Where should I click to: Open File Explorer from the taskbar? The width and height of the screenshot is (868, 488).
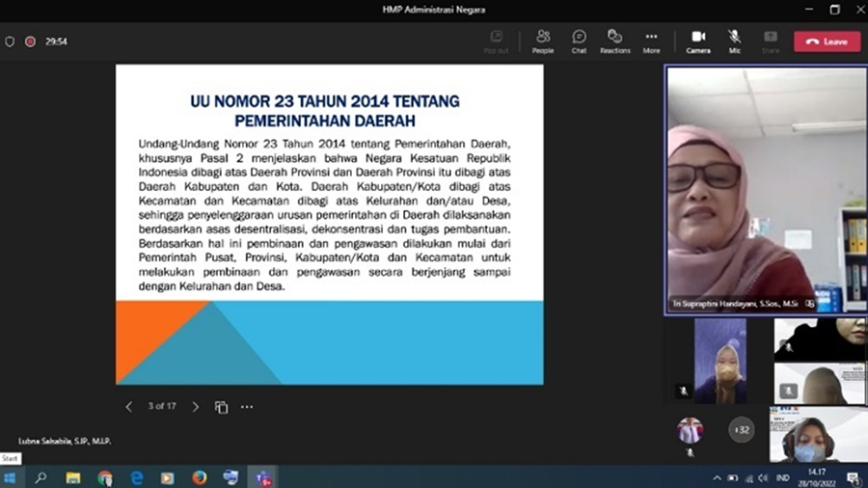[x=73, y=477]
